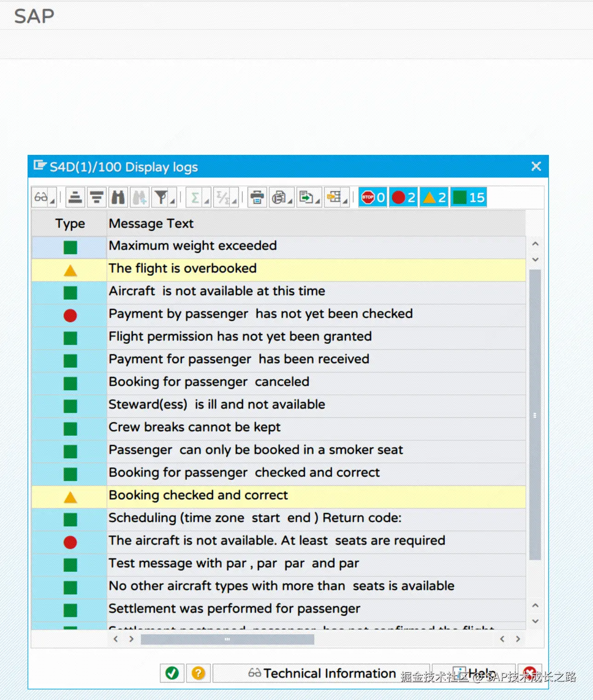The height and width of the screenshot is (700, 593).
Task: Select 'Passenger can only be booked in a smoker seat'
Action: (x=256, y=450)
